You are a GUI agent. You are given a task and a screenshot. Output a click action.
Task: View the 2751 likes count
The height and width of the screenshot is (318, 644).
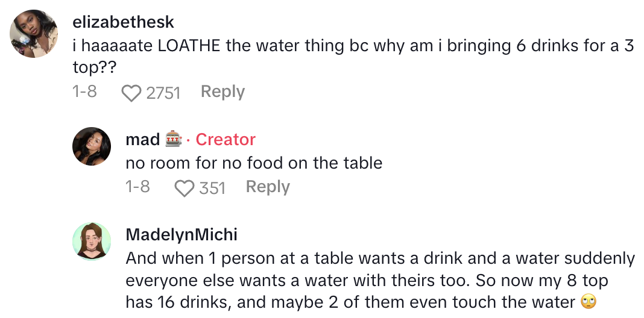(x=163, y=93)
